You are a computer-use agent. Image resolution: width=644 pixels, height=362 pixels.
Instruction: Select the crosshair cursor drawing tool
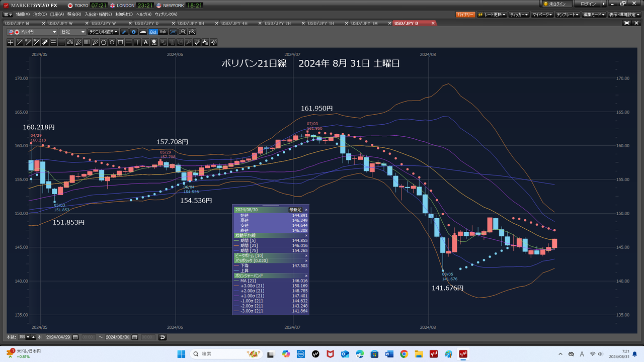pos(11,42)
